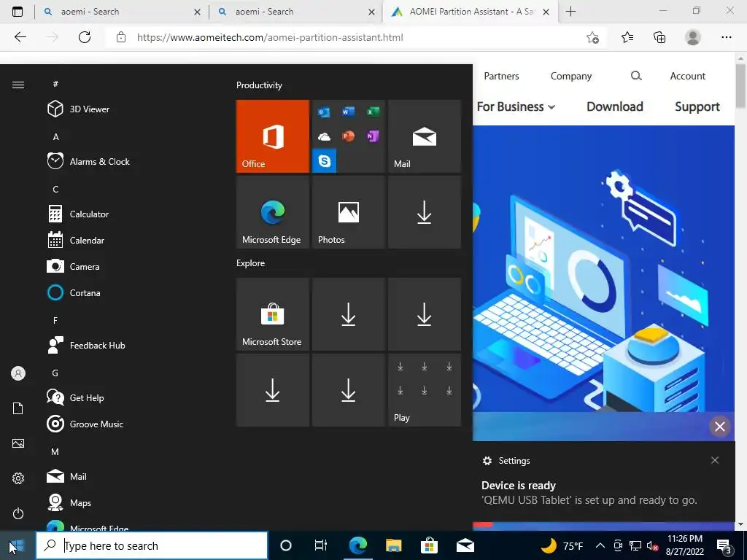Viewport: 747px width, 560px height.
Task: Open Word icon in Office apps tile
Action: 348,112
